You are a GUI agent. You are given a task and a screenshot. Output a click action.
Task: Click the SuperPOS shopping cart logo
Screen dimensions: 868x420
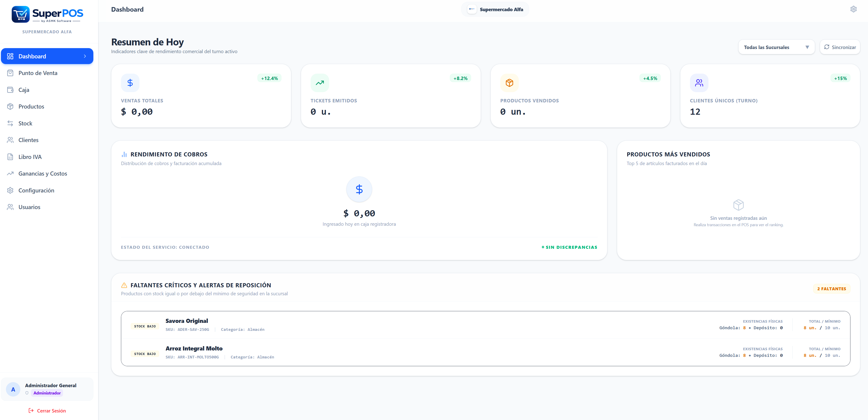coord(21,14)
